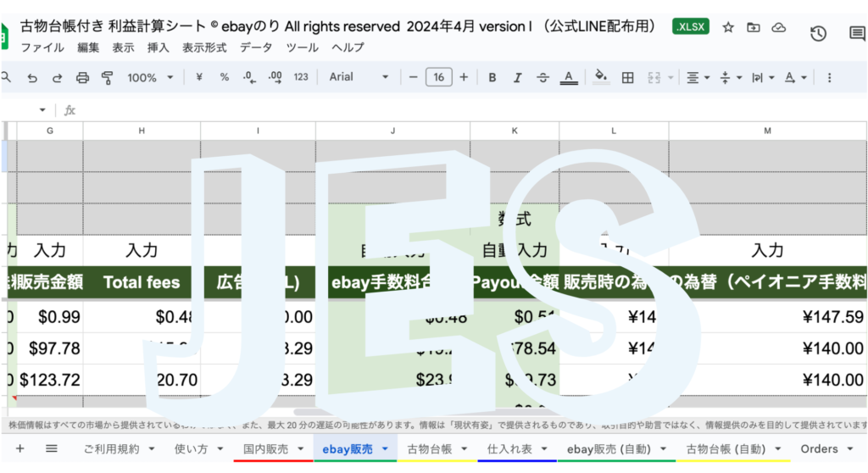Select column M header
The image size is (868, 473).
click(767, 131)
